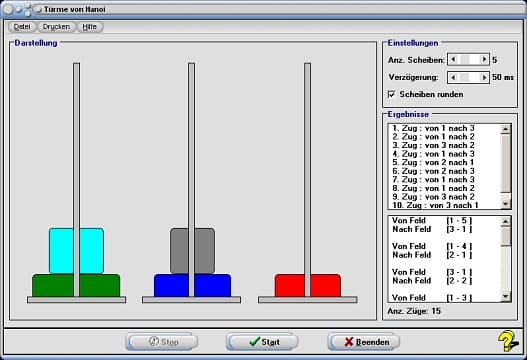Click the Türme von Hanoi title bar icon
527x360 pixels.
(x=38, y=9)
